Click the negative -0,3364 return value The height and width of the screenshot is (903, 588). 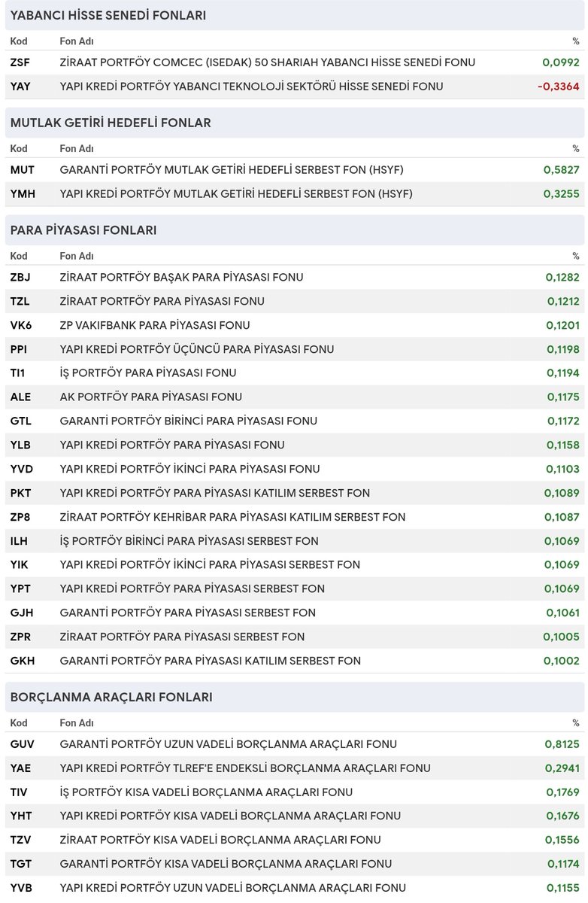click(x=559, y=87)
